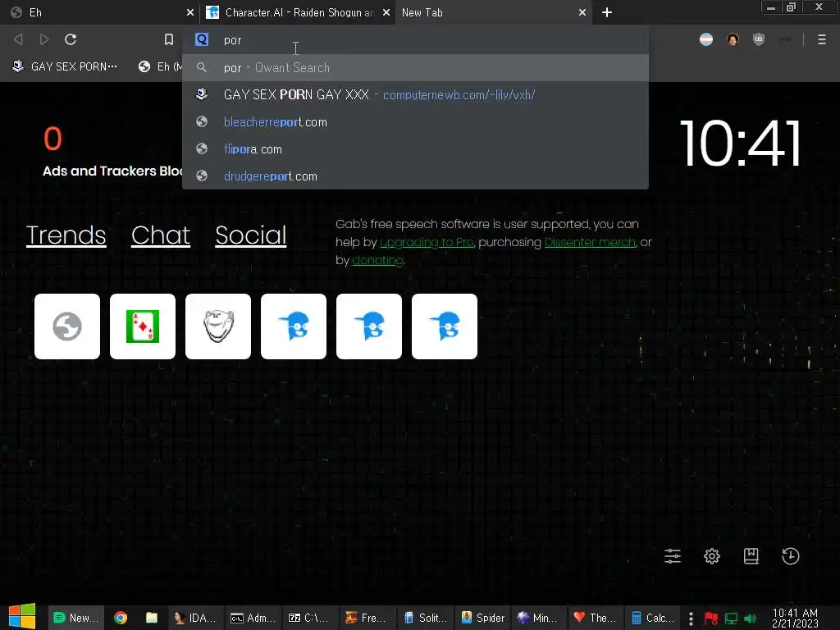Click the bookmark icon beside address bar
The width and height of the screenshot is (840, 630).
point(169,39)
